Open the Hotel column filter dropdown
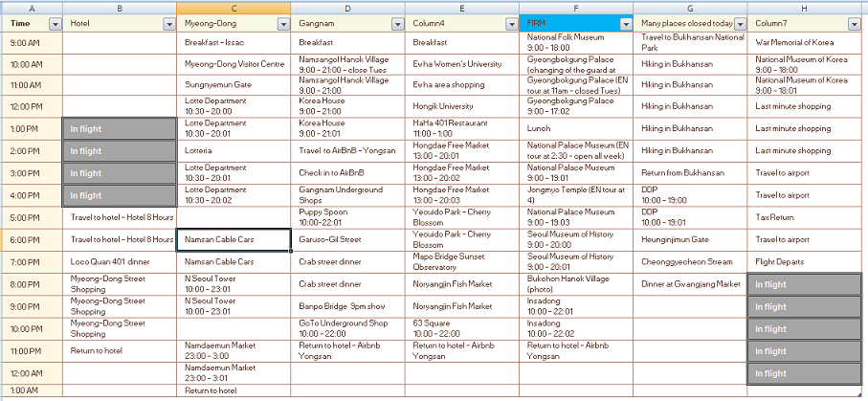Screen dimensions: 868x401 coord(168,23)
